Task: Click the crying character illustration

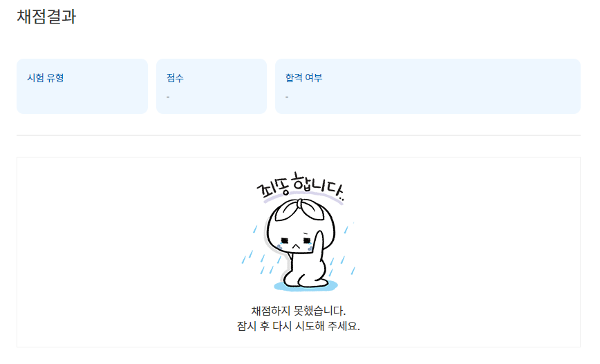Action: coord(299,231)
